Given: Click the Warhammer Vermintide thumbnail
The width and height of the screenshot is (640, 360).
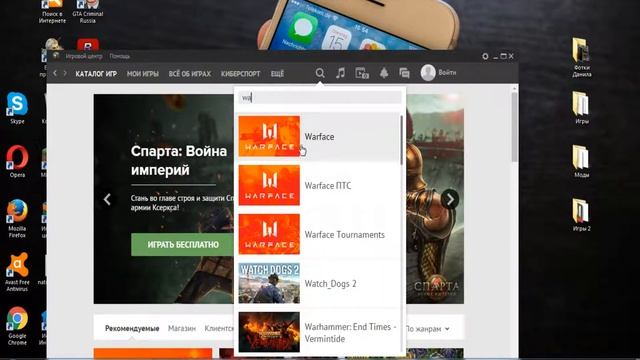Looking at the screenshot, I should click(x=269, y=332).
